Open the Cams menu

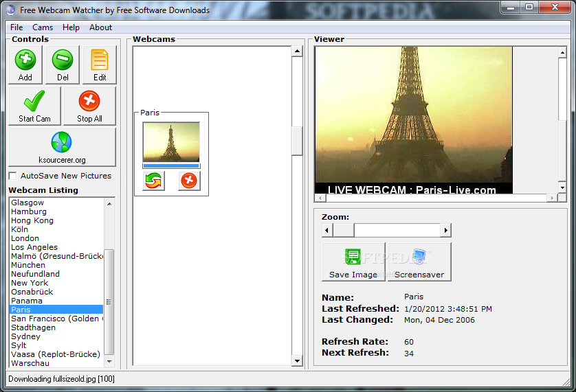(43, 27)
